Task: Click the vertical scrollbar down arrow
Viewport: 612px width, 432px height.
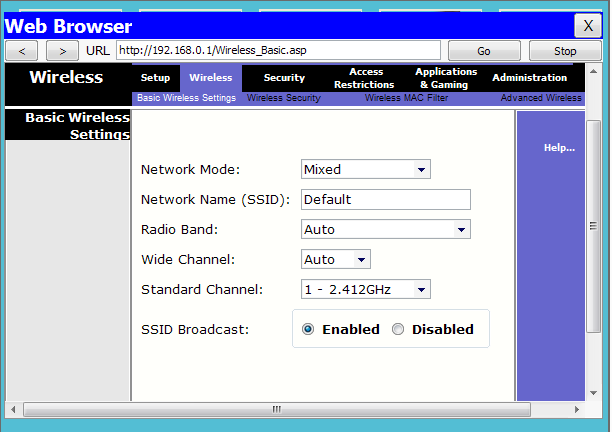Action: point(593,393)
